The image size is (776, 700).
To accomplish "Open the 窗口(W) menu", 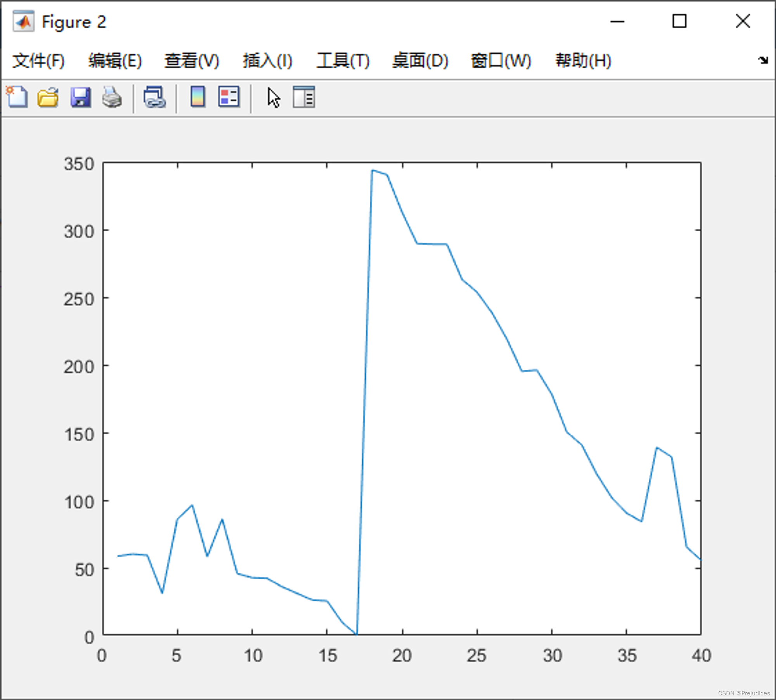I will coord(501,61).
